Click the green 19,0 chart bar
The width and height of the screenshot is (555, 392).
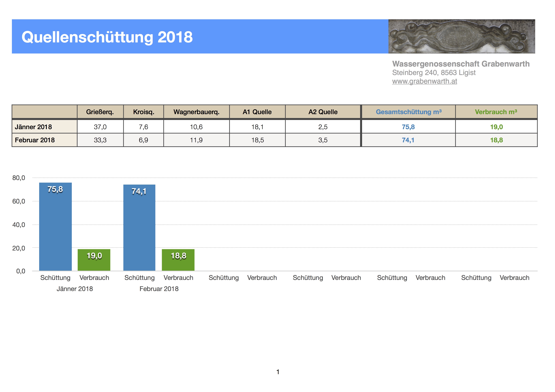(94, 260)
